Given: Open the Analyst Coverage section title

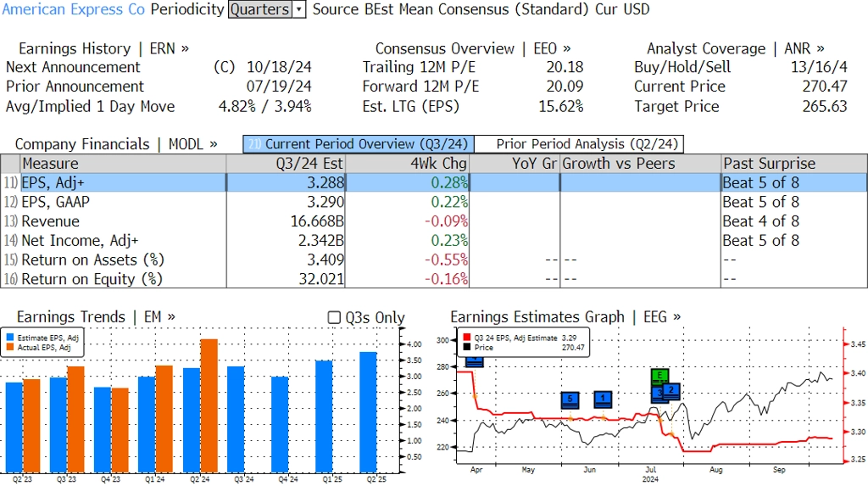Looking at the screenshot, I should [x=706, y=48].
